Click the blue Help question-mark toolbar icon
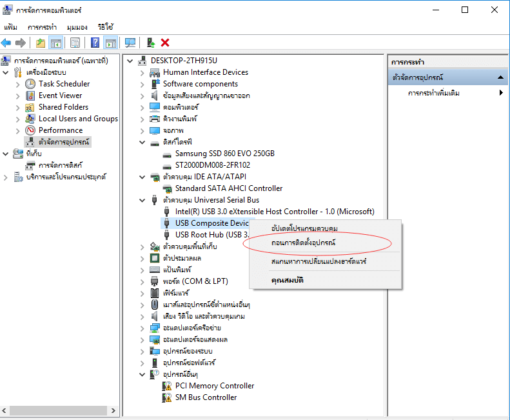 tap(95, 43)
